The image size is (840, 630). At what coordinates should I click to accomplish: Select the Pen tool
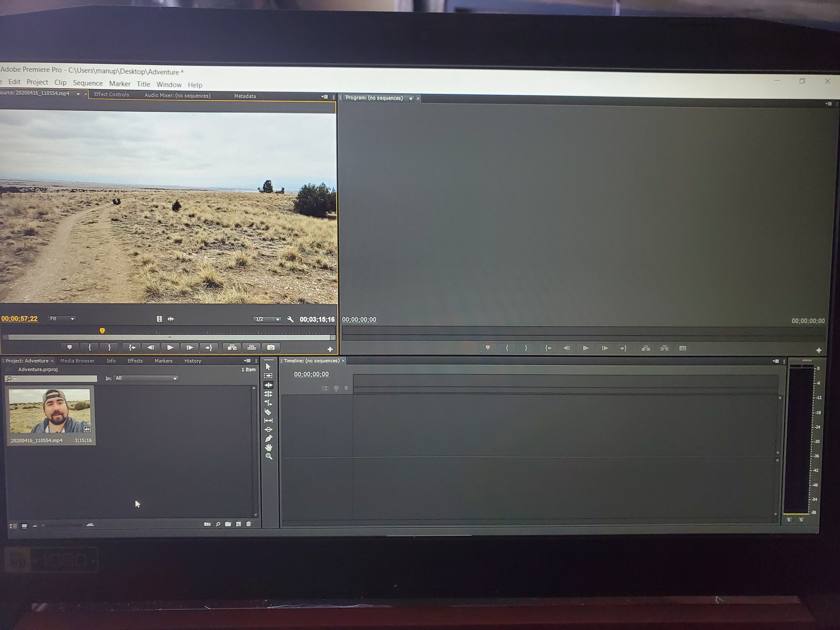coord(269,439)
